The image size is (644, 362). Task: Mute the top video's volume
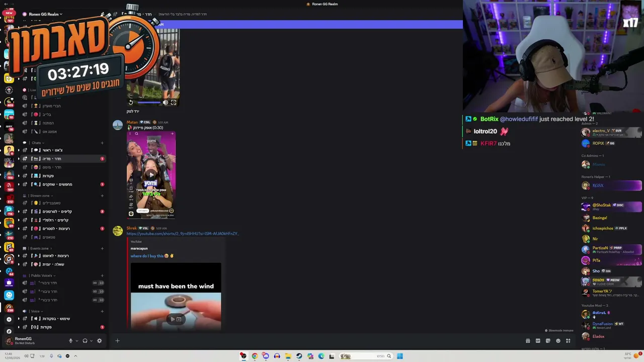coord(166,103)
